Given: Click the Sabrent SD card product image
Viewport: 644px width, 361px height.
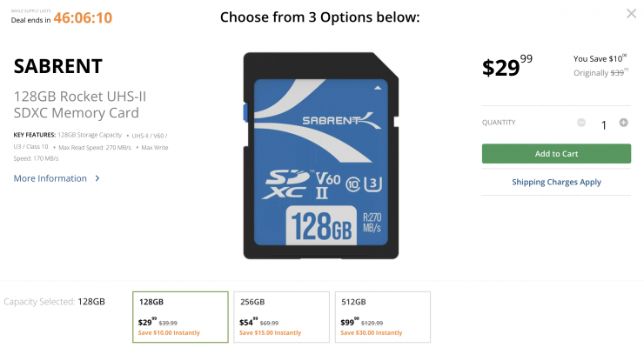Looking at the screenshot, I should [320, 155].
